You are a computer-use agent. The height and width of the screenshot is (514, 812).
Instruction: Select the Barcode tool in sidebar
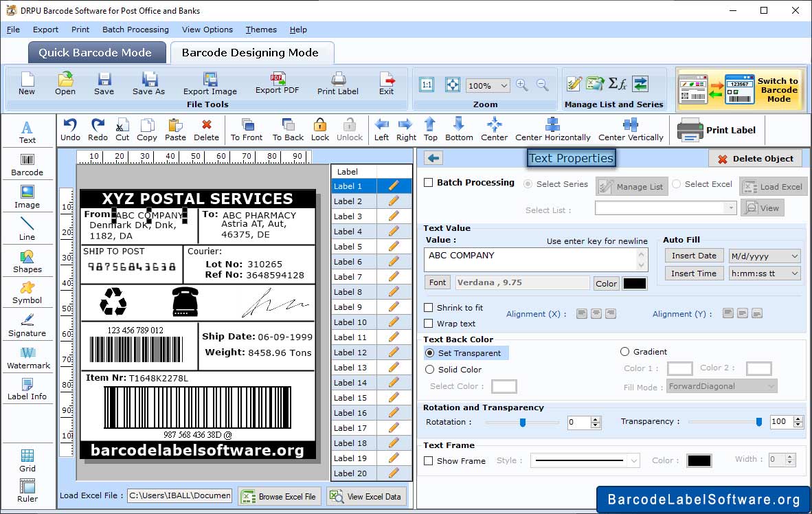pyautogui.click(x=27, y=165)
